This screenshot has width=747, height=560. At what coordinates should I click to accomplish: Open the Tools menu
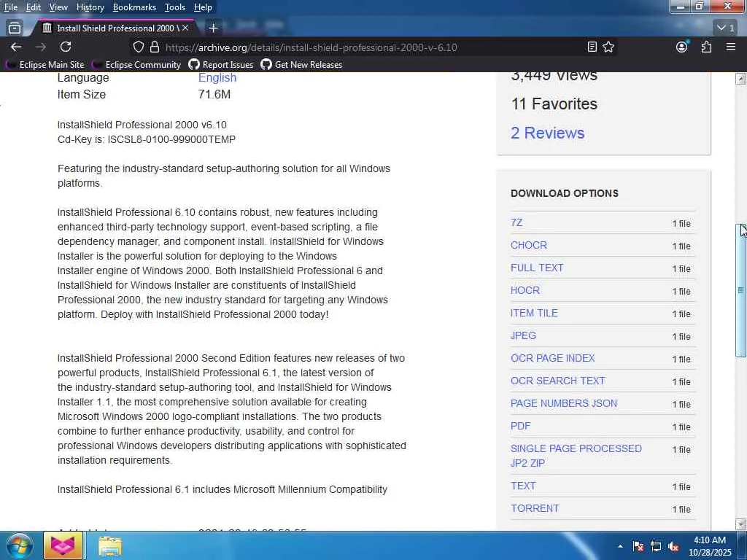click(x=175, y=7)
